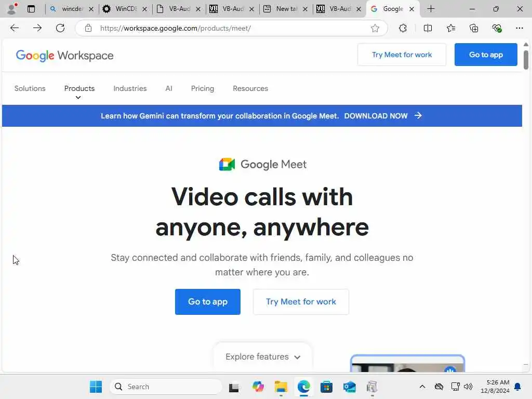Click hero Try Meet for work button
The width and height of the screenshot is (532, 399).
(301, 302)
